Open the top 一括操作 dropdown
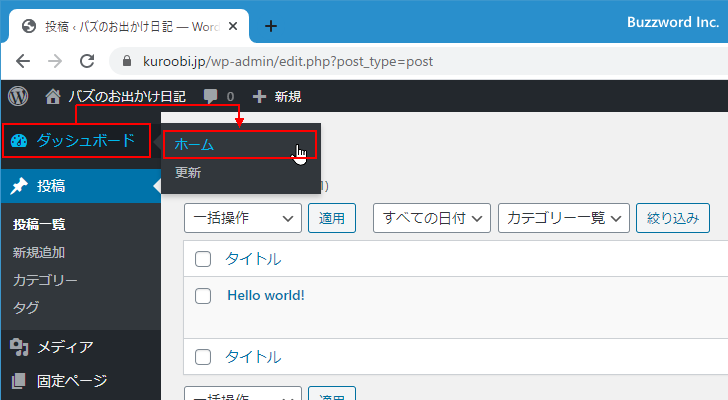 tap(243, 218)
